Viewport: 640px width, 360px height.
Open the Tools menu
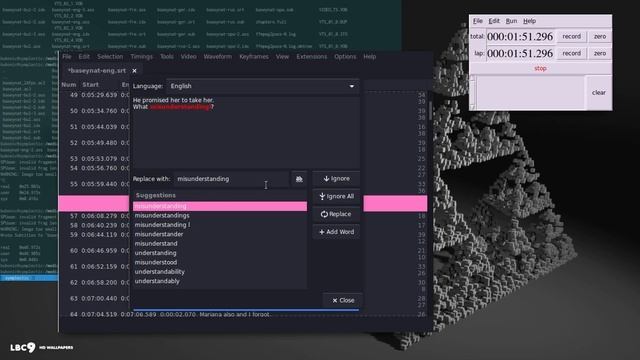click(167, 57)
